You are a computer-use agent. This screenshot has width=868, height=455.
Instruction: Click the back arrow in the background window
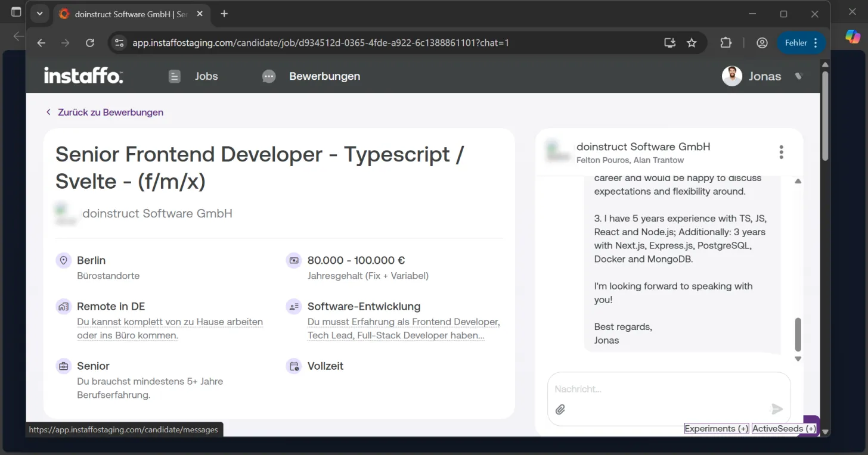point(18,36)
